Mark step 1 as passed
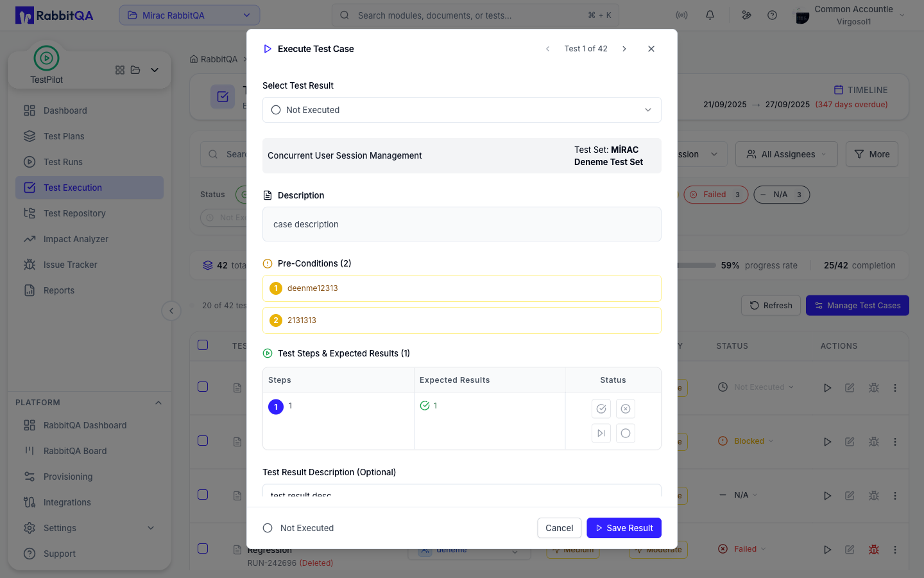This screenshot has height=578, width=924. [601, 409]
